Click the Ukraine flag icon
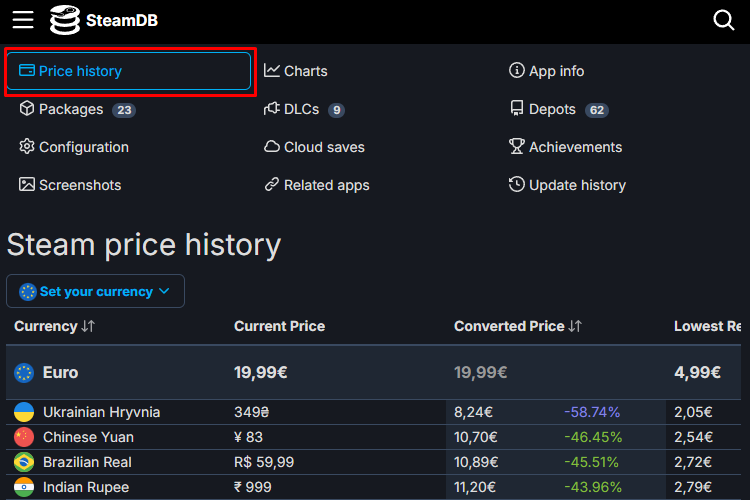Viewport: 750px width, 500px height. [x=24, y=412]
